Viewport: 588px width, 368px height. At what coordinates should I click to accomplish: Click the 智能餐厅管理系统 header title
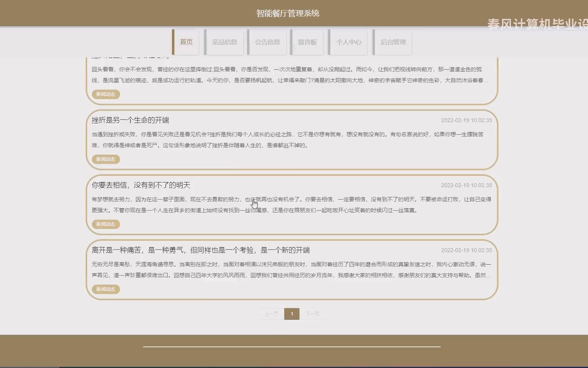click(288, 13)
